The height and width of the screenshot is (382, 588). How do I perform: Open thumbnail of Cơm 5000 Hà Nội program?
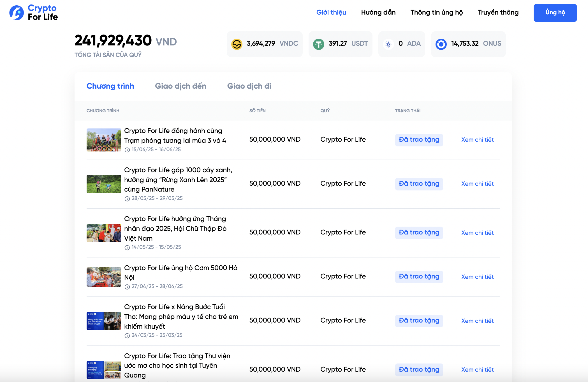104,277
